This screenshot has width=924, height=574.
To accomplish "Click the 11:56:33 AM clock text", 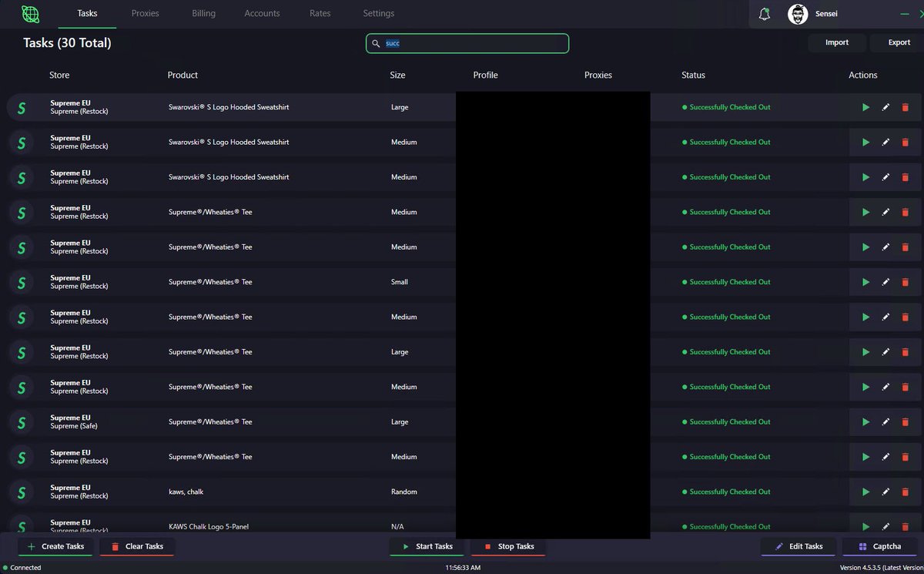I will click(463, 568).
